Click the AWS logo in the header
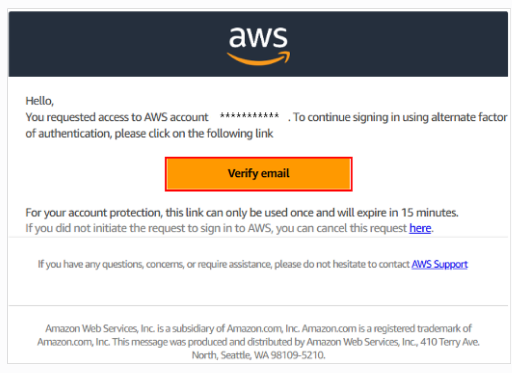512x373 pixels. tap(258, 46)
